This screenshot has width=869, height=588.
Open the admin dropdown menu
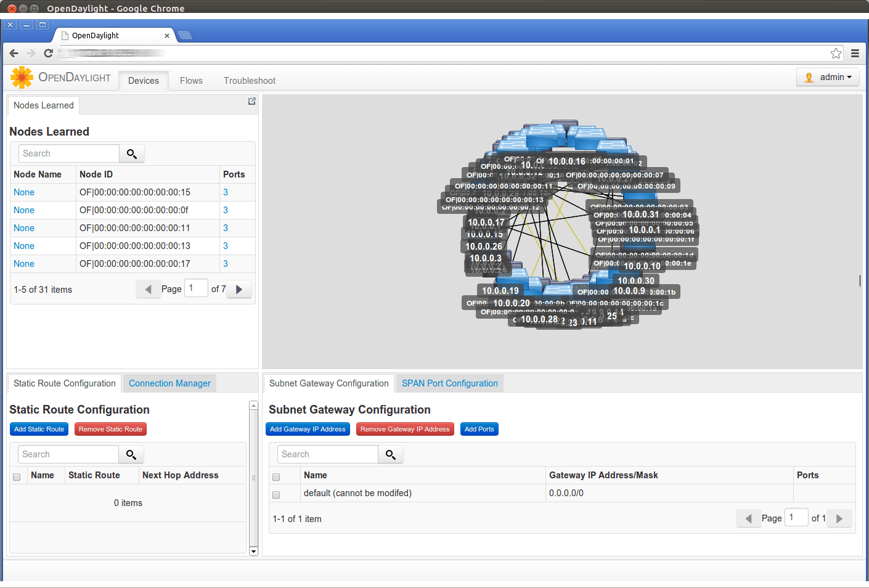click(828, 77)
